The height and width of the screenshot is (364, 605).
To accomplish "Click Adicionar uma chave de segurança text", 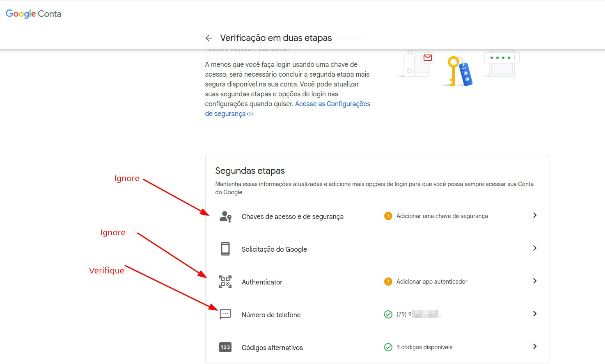I will tap(442, 216).
